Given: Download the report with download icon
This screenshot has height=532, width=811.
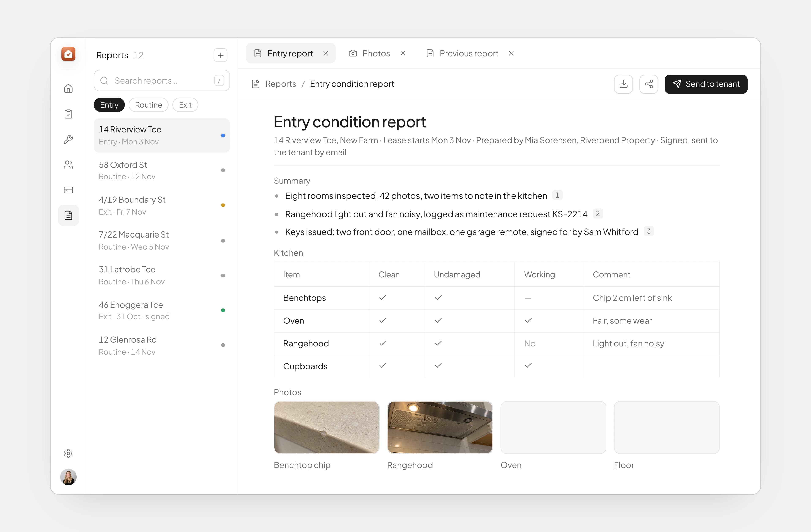Looking at the screenshot, I should [623, 84].
